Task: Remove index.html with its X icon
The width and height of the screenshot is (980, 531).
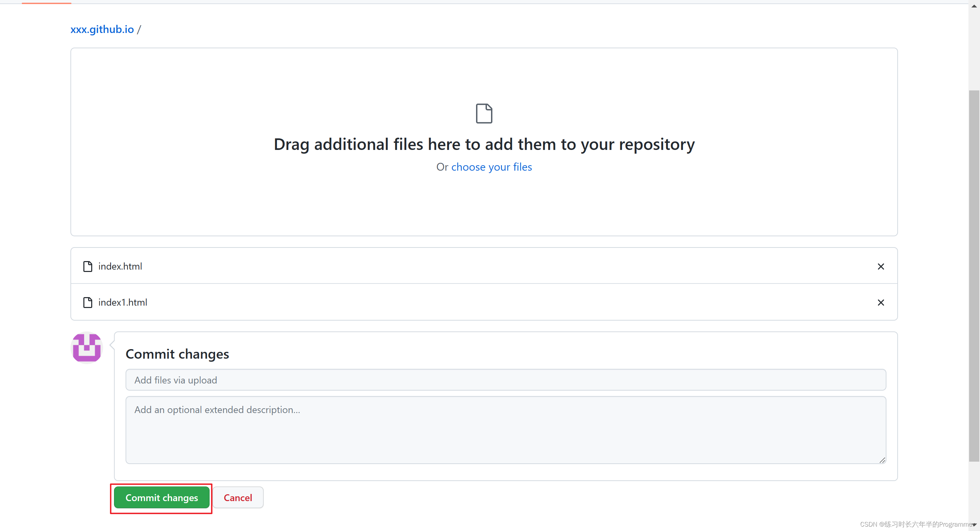Action: click(880, 267)
